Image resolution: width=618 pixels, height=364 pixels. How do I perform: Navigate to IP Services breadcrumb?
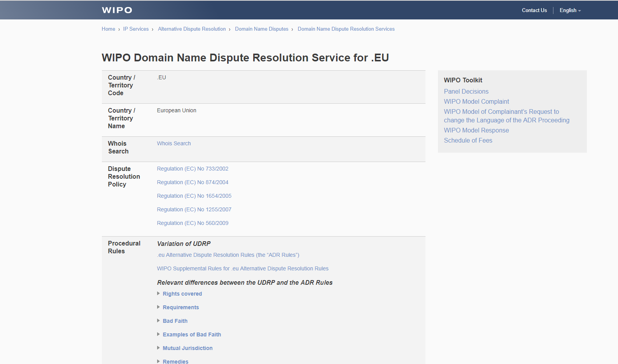pos(136,29)
